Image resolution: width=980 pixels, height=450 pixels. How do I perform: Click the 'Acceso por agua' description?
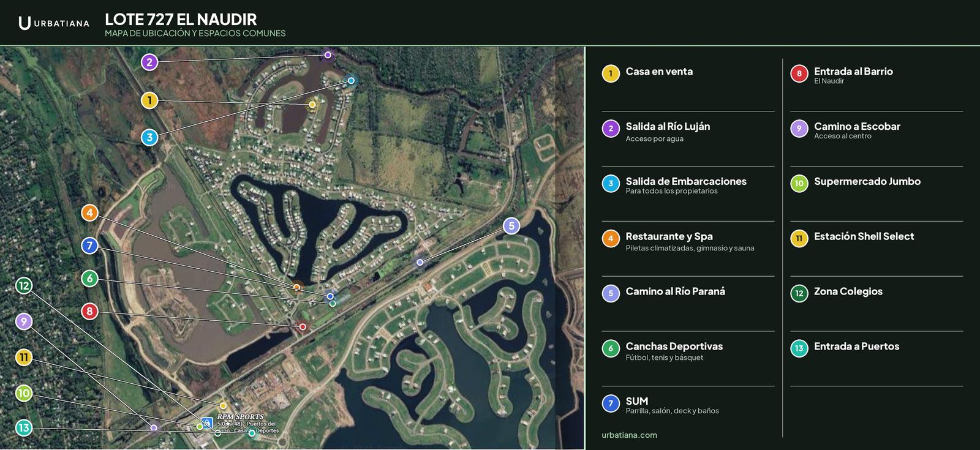(x=654, y=139)
